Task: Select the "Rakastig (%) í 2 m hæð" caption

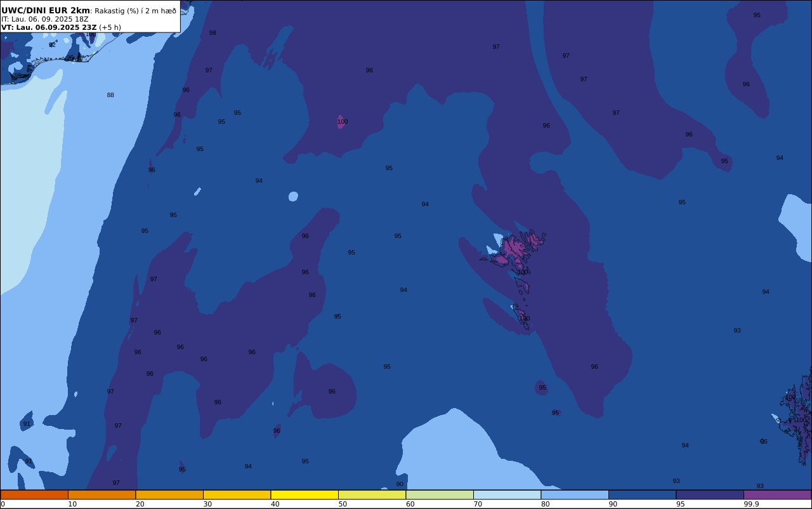Action: (136, 11)
